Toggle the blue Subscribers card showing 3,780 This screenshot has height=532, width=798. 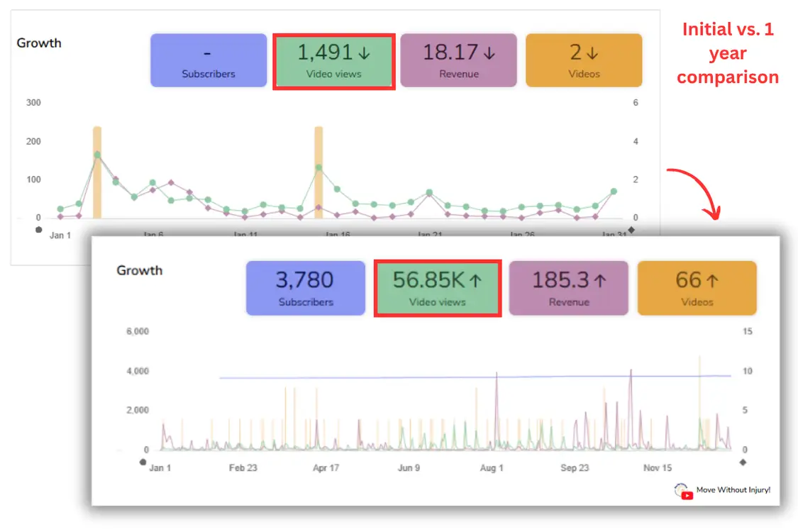[x=305, y=288]
